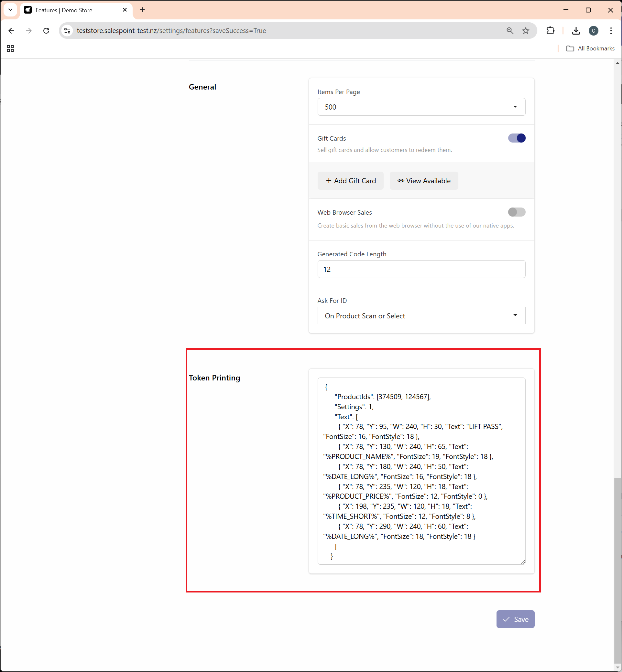Click the Add Gift Card button
The height and width of the screenshot is (672, 622).
pos(351,181)
